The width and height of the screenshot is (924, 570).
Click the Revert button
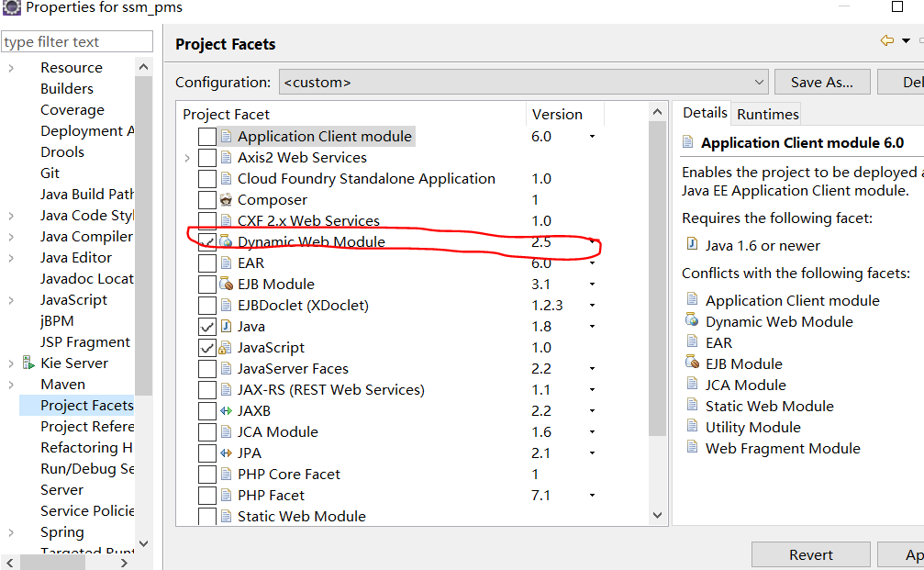pos(811,555)
